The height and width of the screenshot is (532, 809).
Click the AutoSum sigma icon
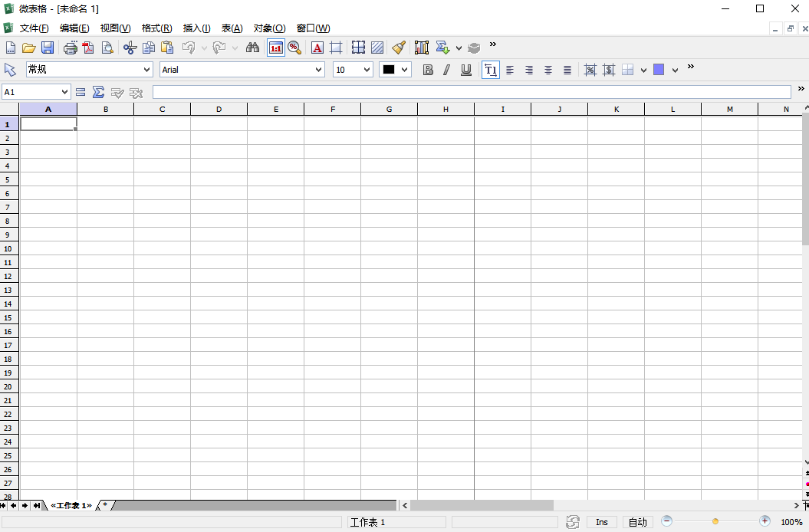98,92
